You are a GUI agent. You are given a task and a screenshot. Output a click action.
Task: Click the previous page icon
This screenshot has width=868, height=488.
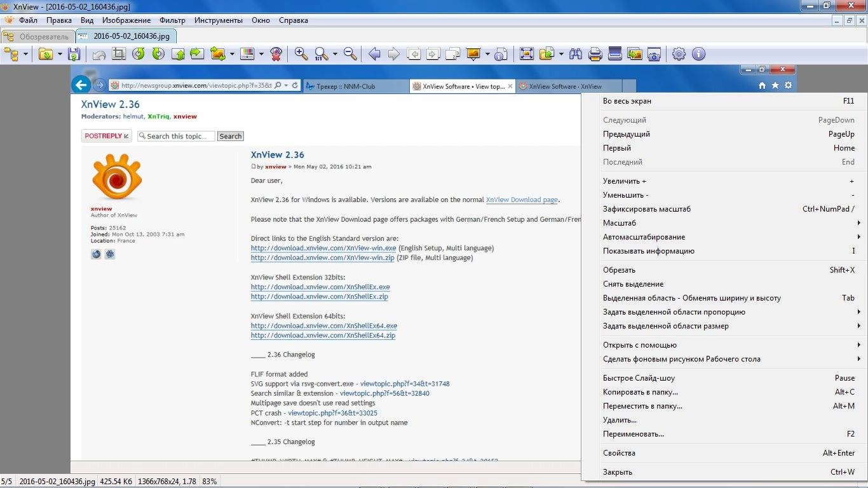tap(414, 55)
